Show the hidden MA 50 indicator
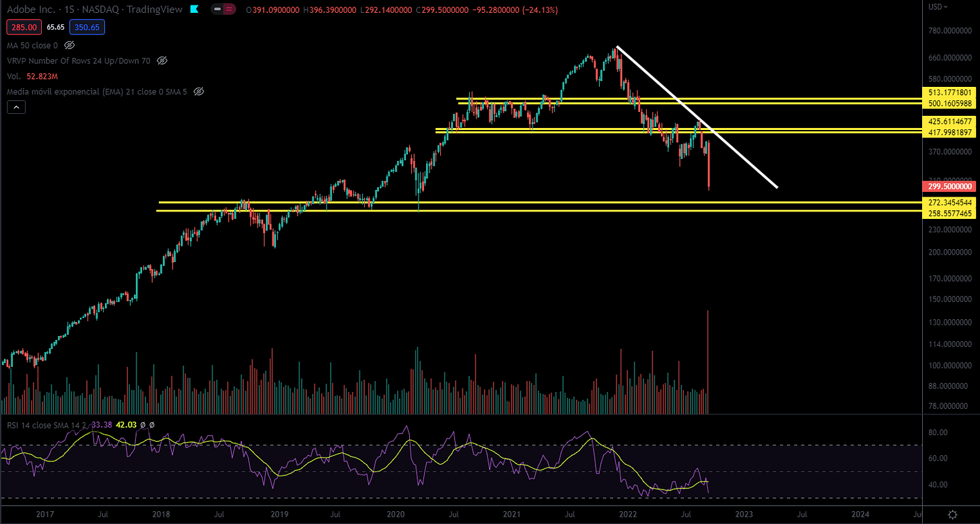The width and height of the screenshot is (980, 524). [70, 45]
